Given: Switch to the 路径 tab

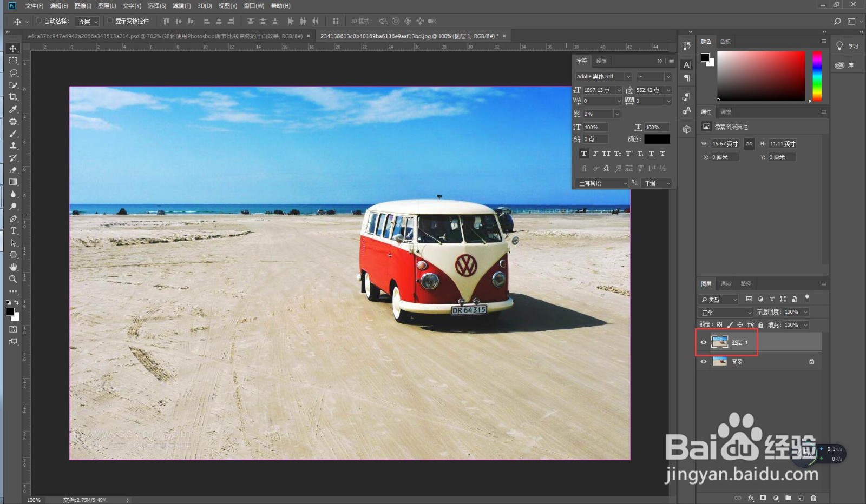Looking at the screenshot, I should pos(746,284).
